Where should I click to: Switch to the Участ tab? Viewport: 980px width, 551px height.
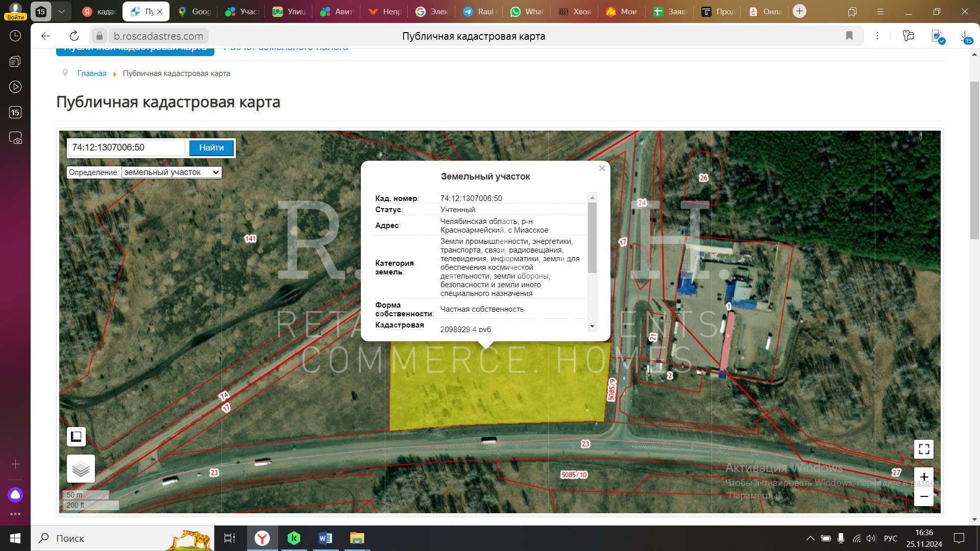click(242, 11)
